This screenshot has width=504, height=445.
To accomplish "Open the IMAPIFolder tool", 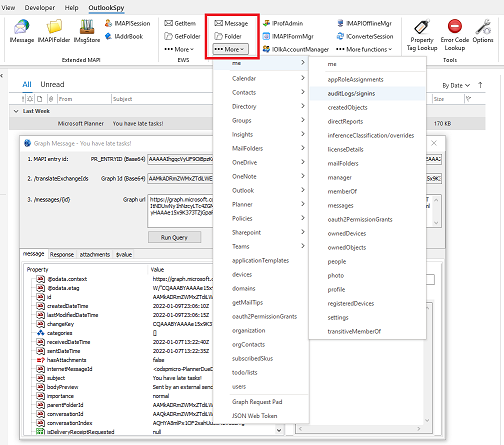I will point(54,31).
